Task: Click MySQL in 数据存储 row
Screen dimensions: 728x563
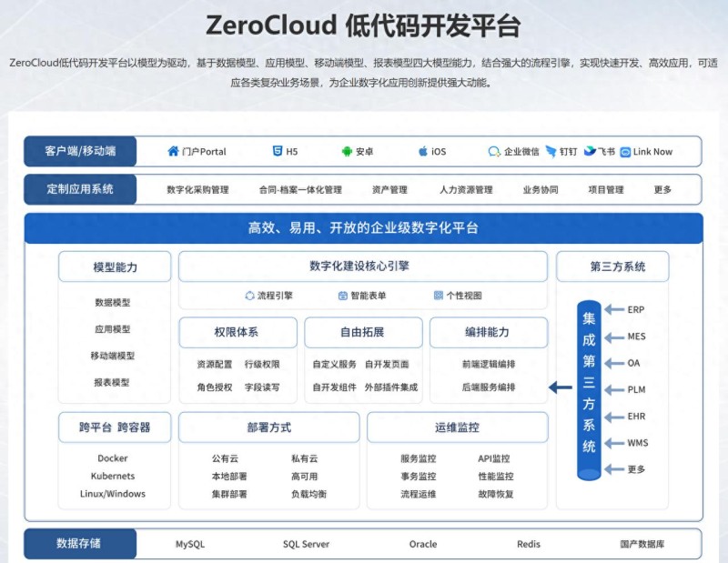Action: tap(190, 544)
